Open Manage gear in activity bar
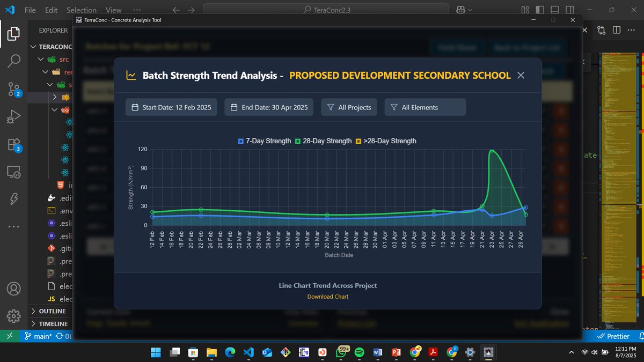Screen dimensions: 644x362 point(13,315)
